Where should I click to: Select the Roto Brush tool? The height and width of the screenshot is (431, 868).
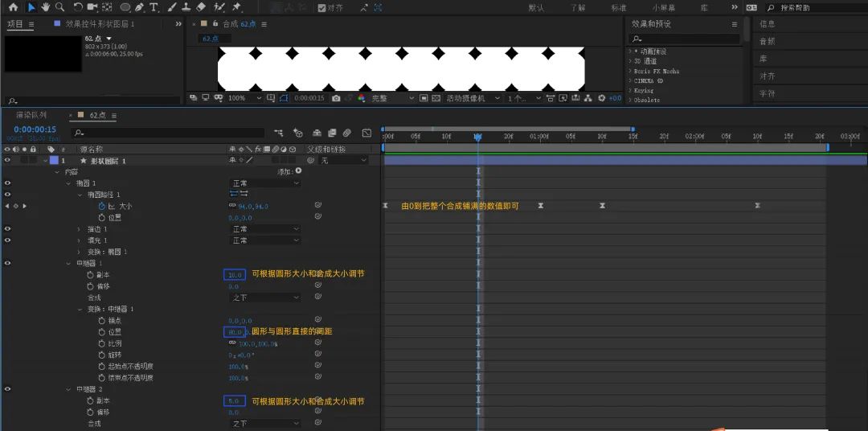[219, 7]
